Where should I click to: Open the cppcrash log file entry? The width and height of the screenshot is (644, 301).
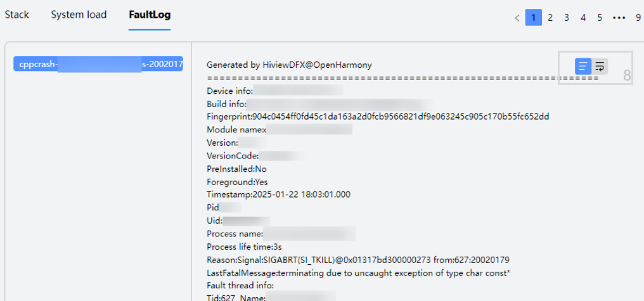[x=98, y=65]
